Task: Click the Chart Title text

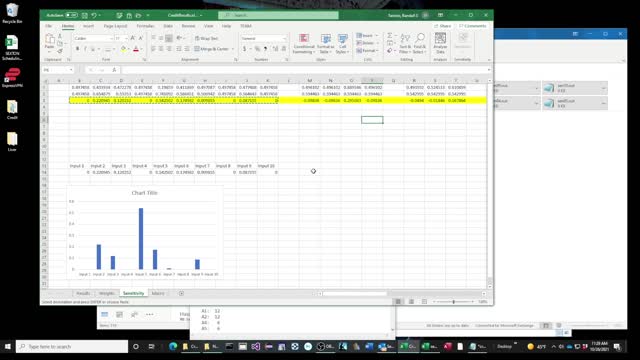Action: point(144,193)
